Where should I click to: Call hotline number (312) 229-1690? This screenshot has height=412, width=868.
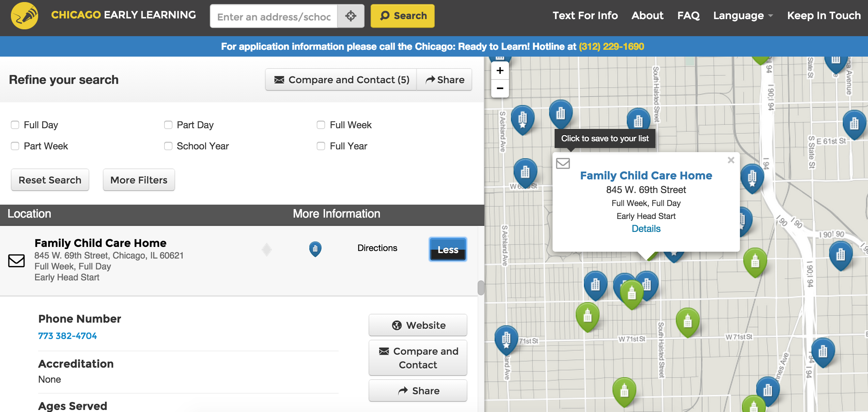tap(611, 46)
